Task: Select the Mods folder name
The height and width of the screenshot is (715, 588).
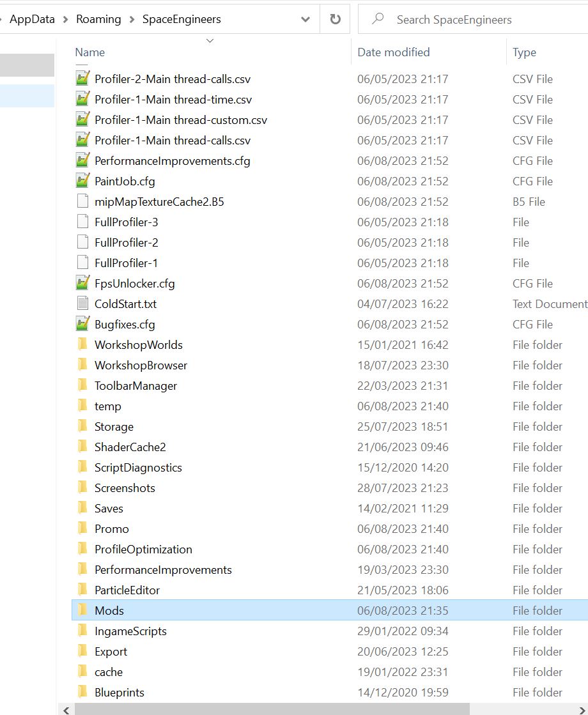Action: click(x=109, y=610)
